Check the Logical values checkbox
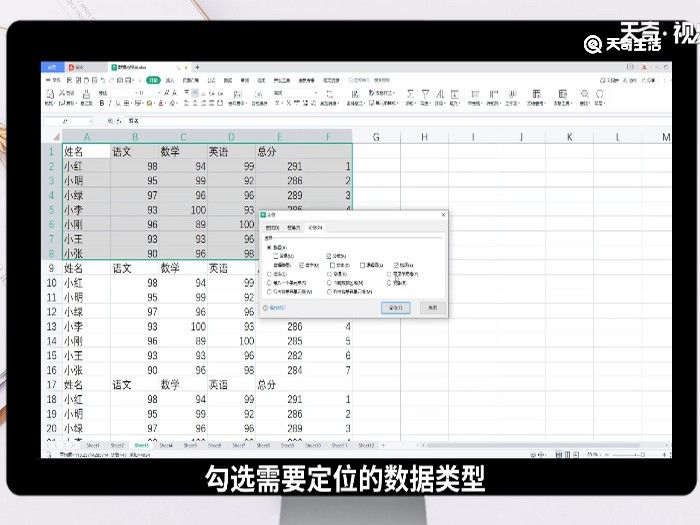The image size is (700, 525). (x=362, y=265)
